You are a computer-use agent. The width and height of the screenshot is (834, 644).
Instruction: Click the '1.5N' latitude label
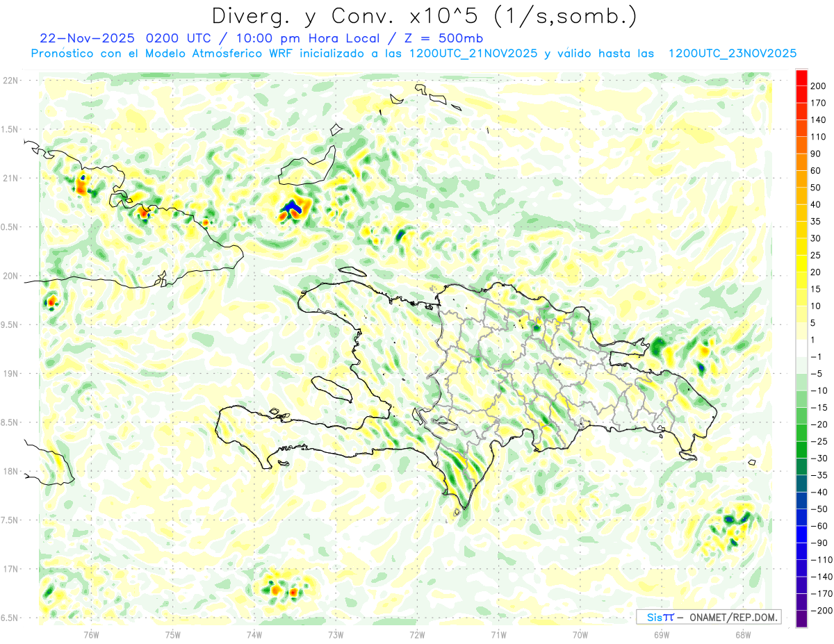10,129
